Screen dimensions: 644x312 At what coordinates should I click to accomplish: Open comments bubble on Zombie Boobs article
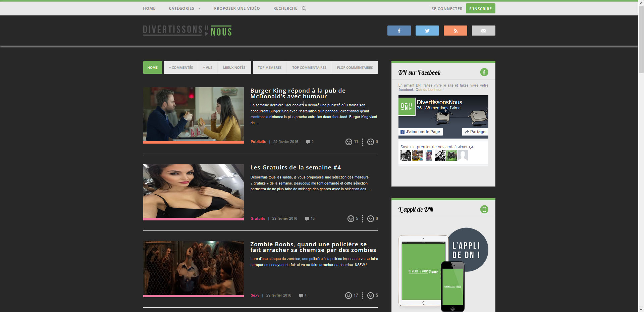pos(301,296)
